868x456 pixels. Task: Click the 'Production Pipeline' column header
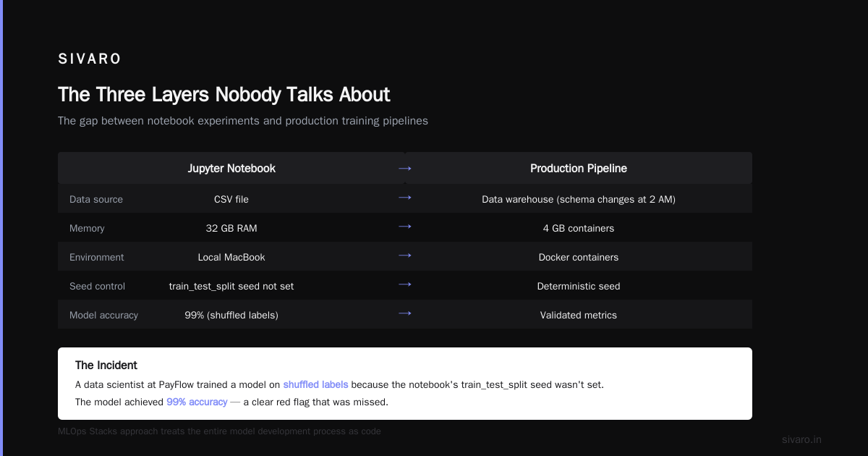pyautogui.click(x=579, y=169)
